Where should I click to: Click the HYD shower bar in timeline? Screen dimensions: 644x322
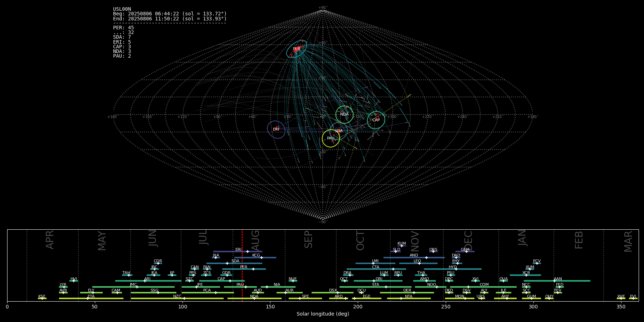pos(453,269)
